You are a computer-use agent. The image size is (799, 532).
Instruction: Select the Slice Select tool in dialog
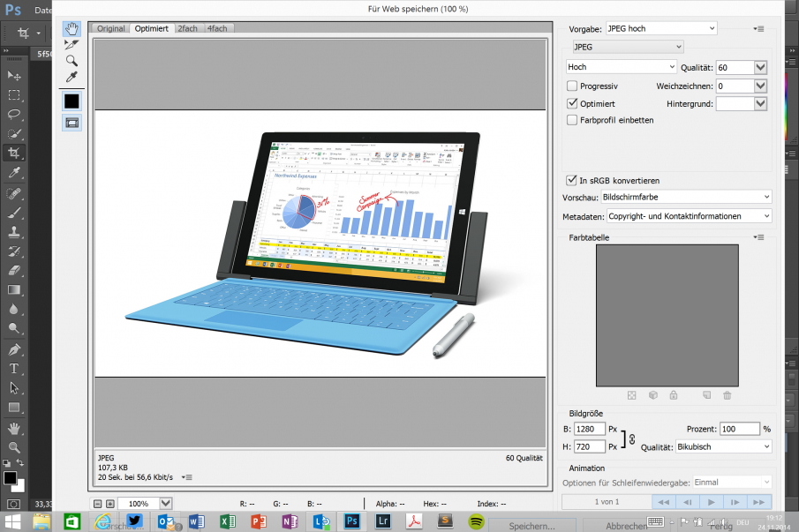72,45
